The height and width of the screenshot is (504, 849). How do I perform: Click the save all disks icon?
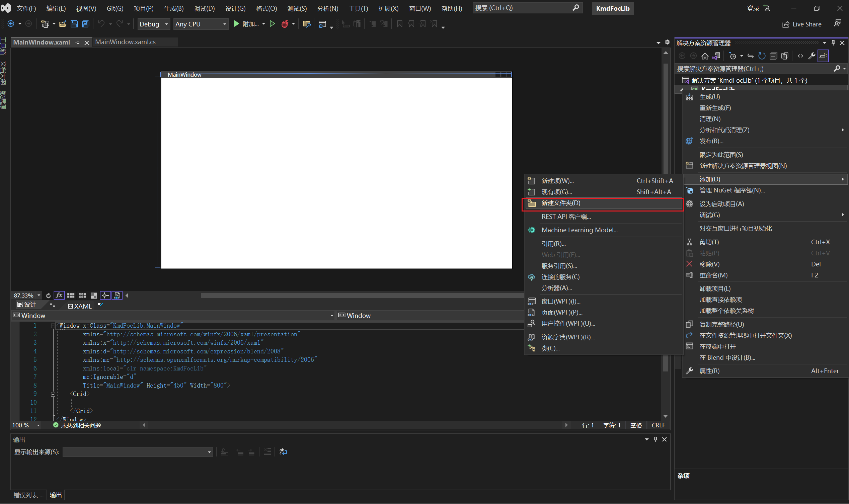point(86,24)
